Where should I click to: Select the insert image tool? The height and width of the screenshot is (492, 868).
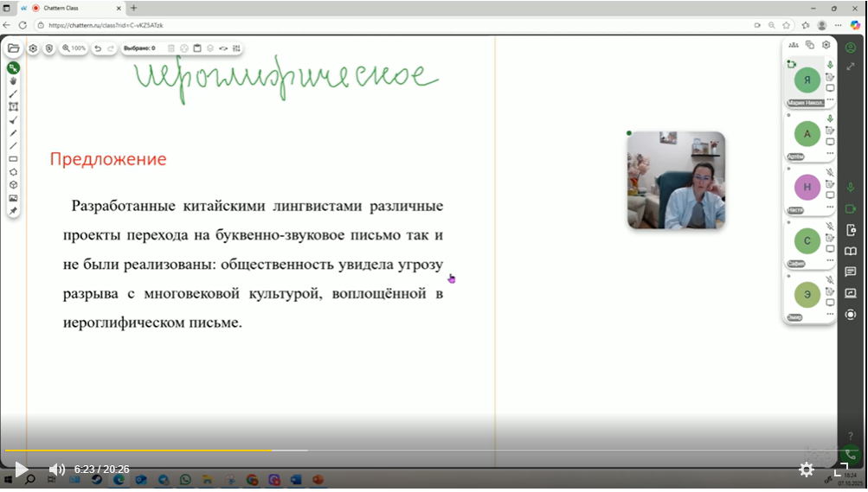click(13, 198)
